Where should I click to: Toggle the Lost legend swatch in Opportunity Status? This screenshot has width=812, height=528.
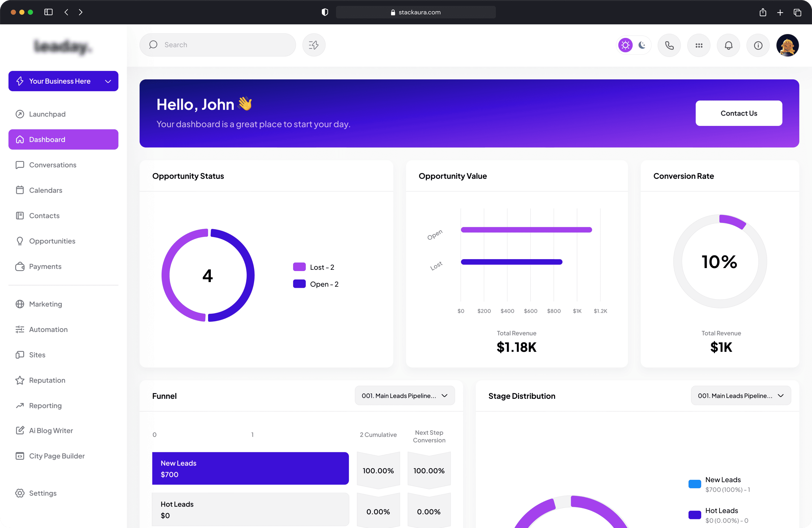coord(299,266)
